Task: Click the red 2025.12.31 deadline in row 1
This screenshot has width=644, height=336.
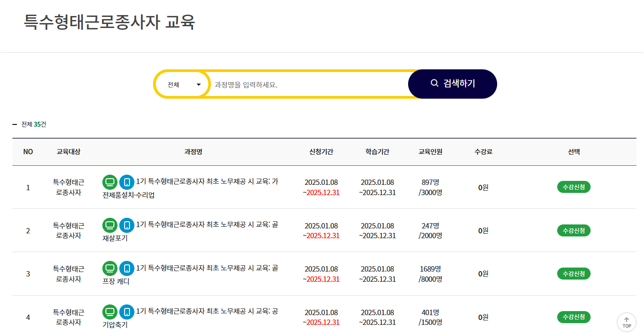Action: click(323, 192)
